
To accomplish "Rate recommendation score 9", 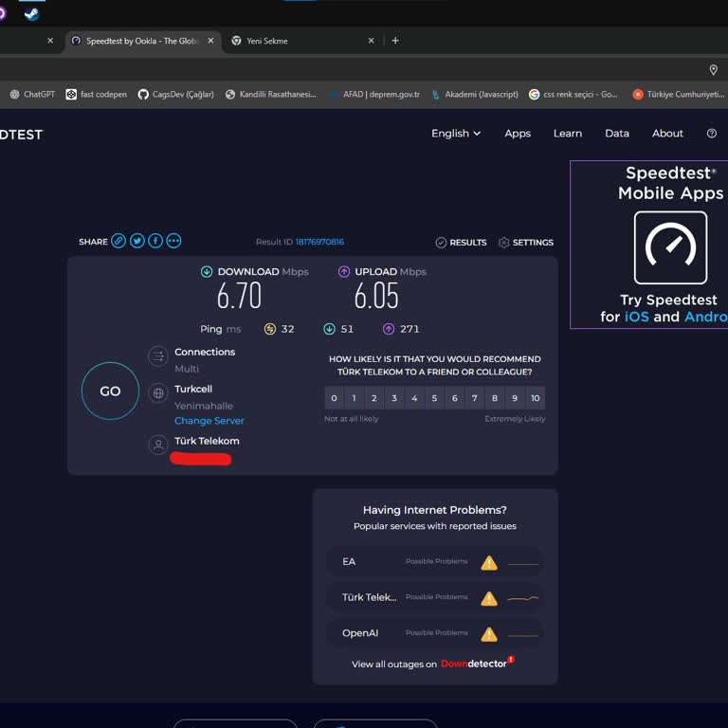I will pos(515,398).
